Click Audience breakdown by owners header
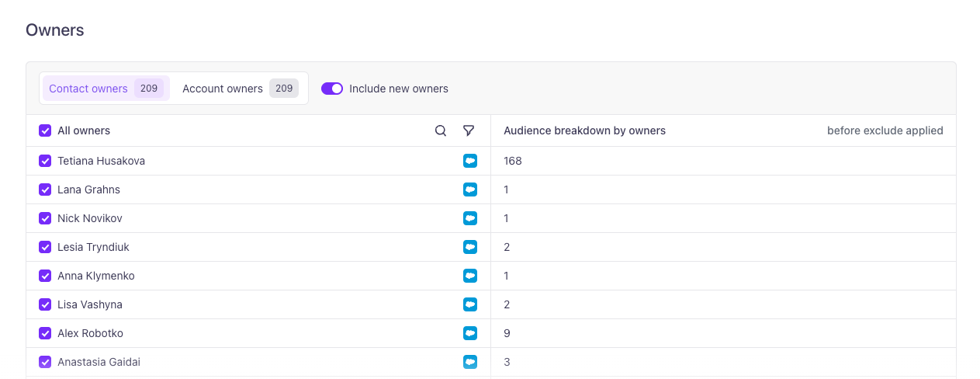980x379 pixels. click(585, 130)
